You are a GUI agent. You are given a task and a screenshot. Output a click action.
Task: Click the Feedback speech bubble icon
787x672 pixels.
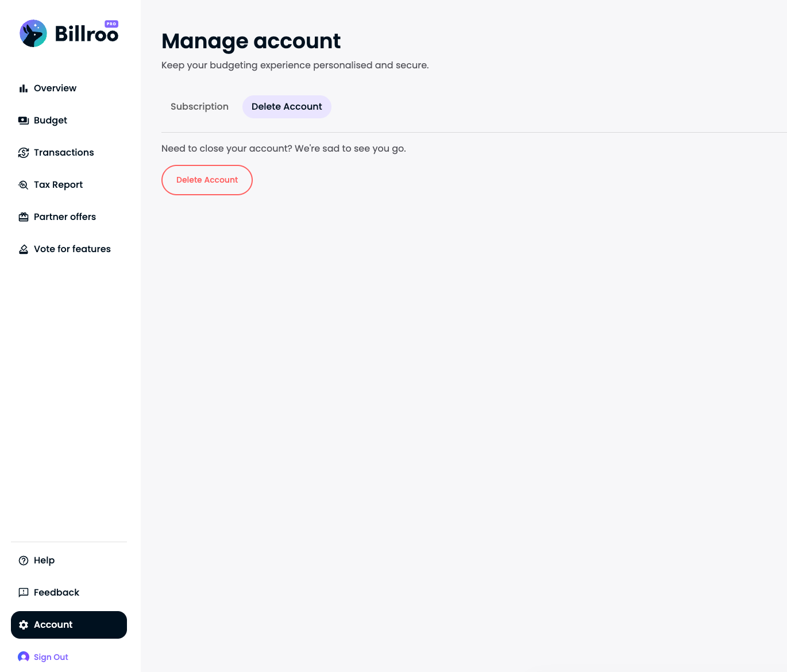(x=24, y=593)
